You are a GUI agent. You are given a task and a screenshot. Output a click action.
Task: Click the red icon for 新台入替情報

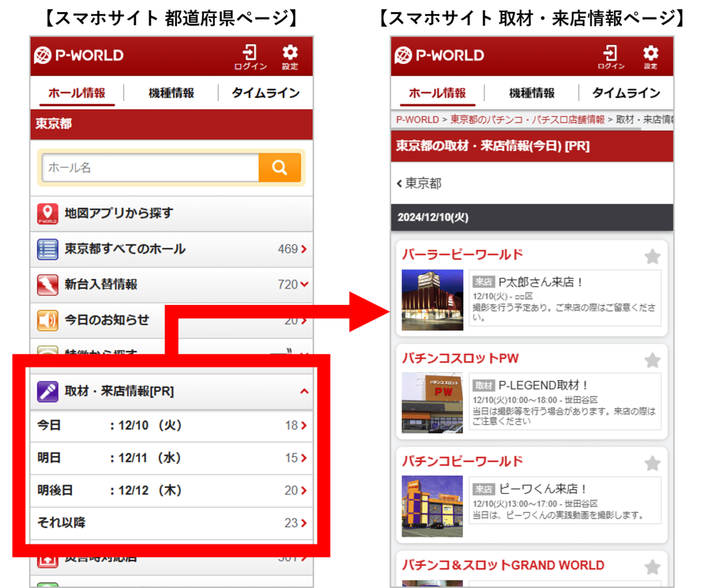coord(48,285)
